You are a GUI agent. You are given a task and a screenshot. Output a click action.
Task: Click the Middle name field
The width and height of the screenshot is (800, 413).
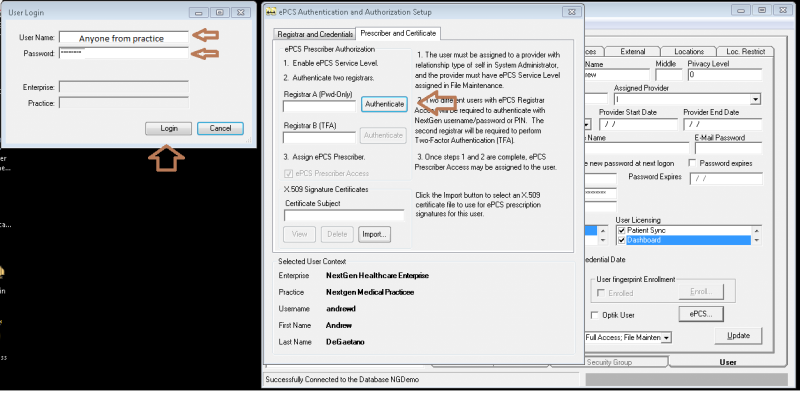tap(669, 75)
